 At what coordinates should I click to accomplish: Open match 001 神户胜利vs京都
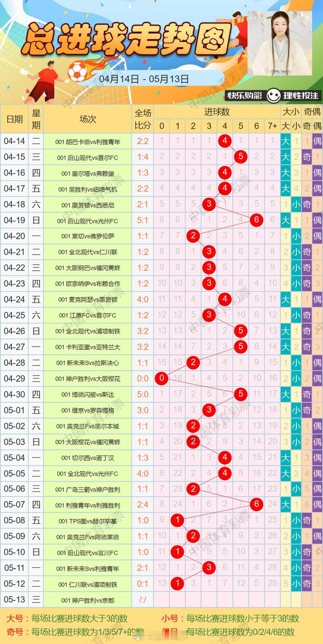tap(88, 600)
